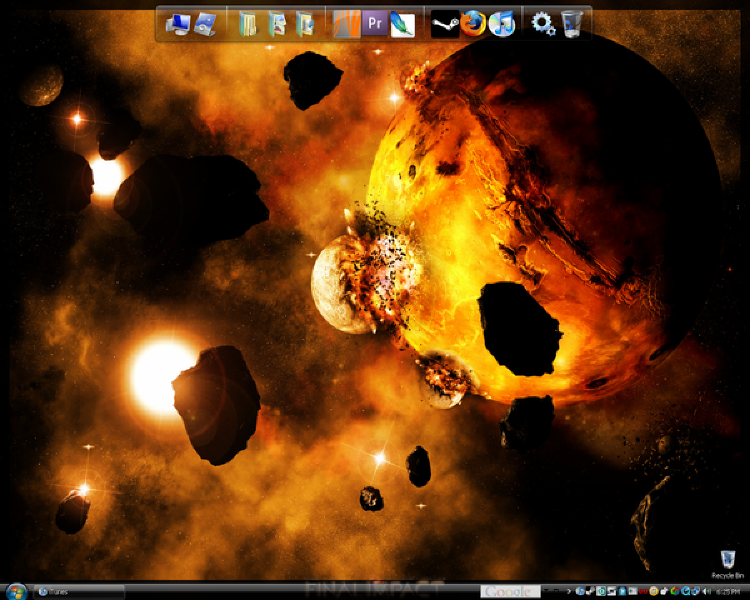Open the first folder icon in dock
Viewport: 750px width, 600px height.
click(x=248, y=23)
